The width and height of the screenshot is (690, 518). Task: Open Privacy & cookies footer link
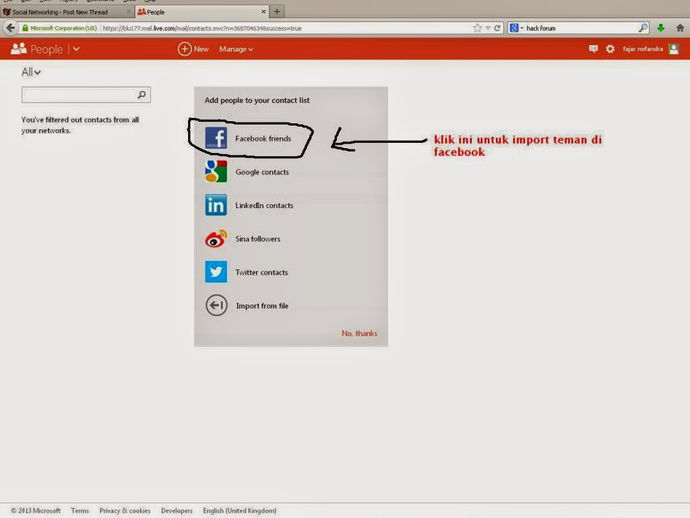point(125,511)
